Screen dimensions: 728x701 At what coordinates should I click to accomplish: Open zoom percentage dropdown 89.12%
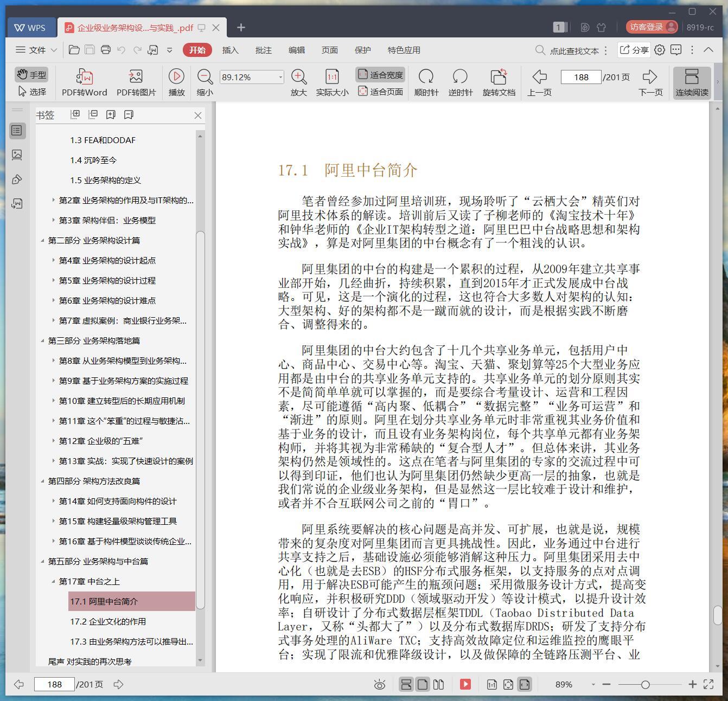[x=280, y=77]
